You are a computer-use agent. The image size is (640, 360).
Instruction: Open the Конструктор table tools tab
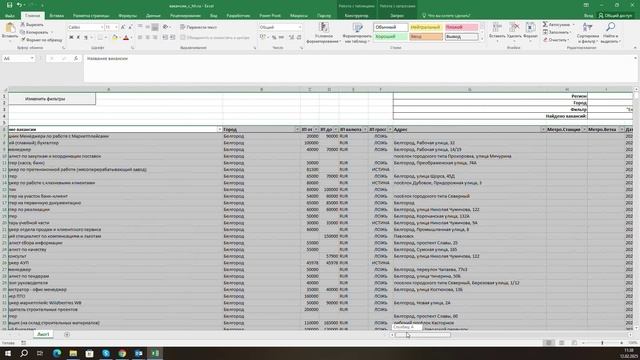tap(356, 16)
